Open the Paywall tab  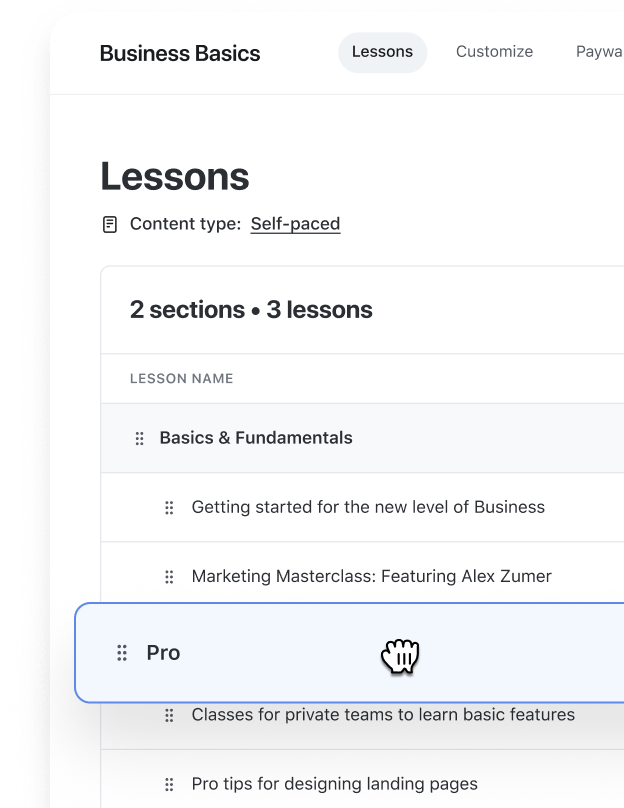pyautogui.click(x=598, y=52)
